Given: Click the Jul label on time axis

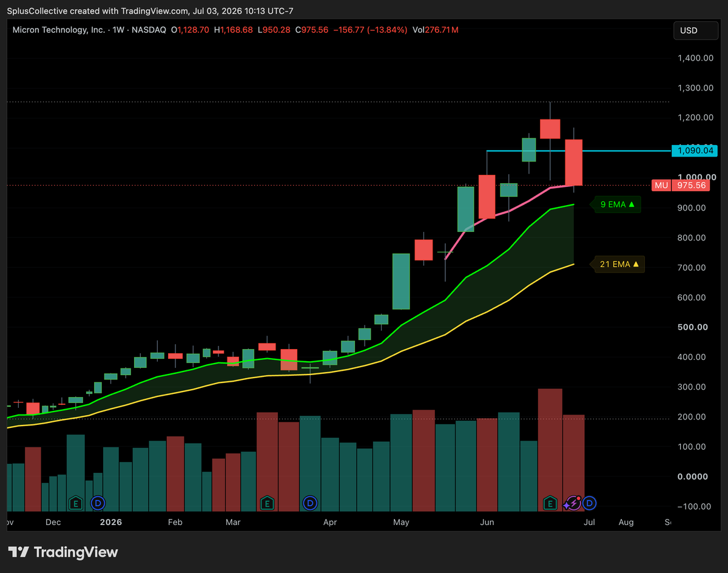Looking at the screenshot, I should 589,522.
